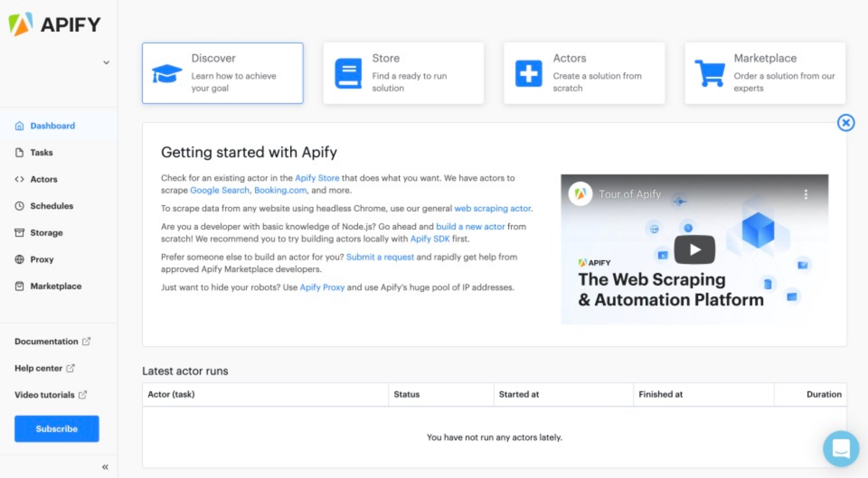Click the Discover graduation cap icon
The height and width of the screenshot is (478, 868).
pyautogui.click(x=167, y=73)
